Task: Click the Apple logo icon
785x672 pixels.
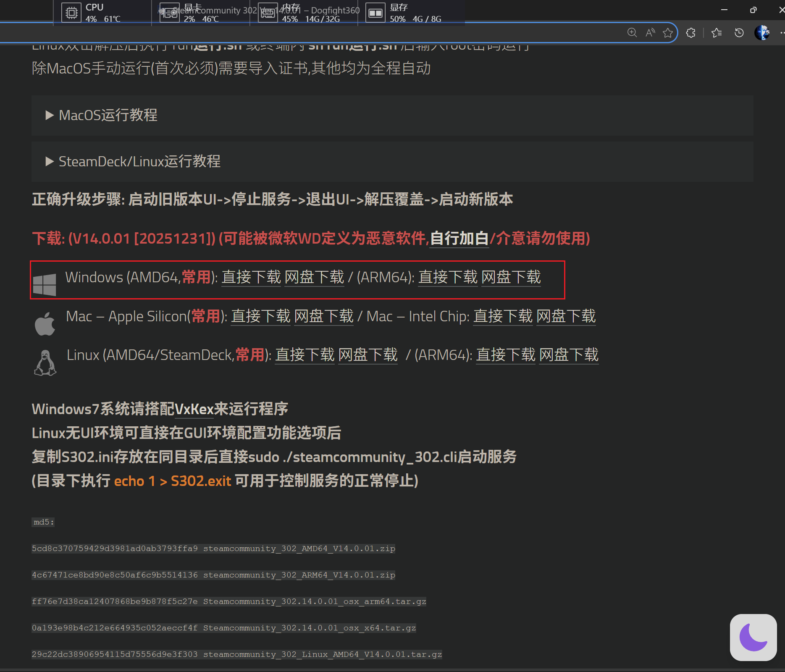Action: pyautogui.click(x=45, y=324)
